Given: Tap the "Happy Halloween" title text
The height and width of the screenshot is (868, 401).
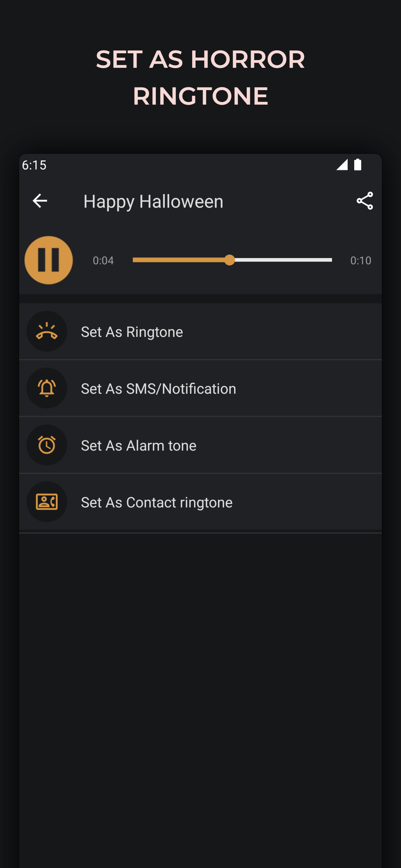Looking at the screenshot, I should click(153, 201).
